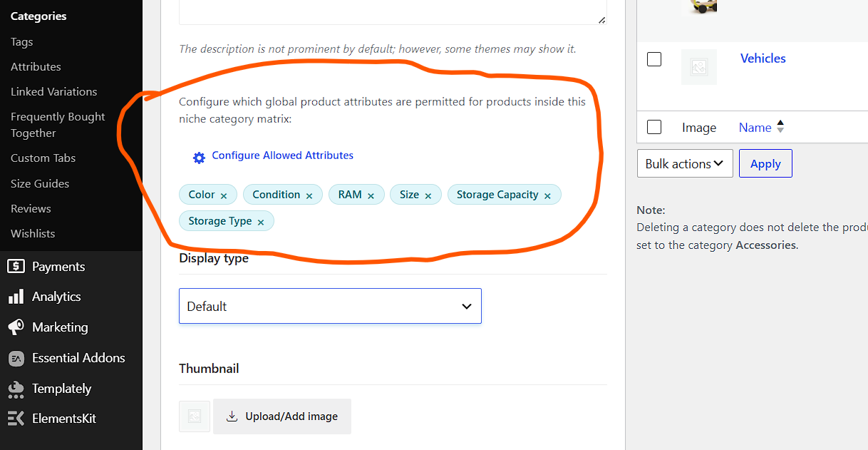
Task: Click the Marketing megaphone icon
Action: click(x=16, y=327)
